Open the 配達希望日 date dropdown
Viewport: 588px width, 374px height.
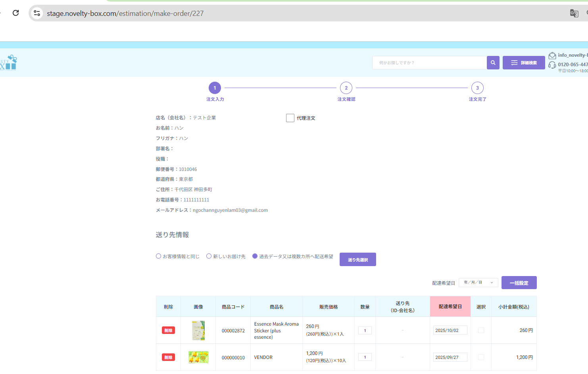click(478, 282)
